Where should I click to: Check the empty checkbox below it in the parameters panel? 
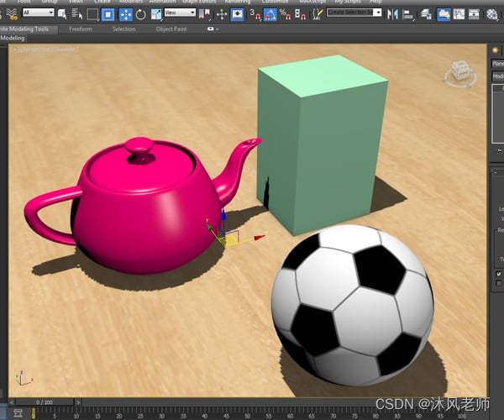(x=498, y=283)
